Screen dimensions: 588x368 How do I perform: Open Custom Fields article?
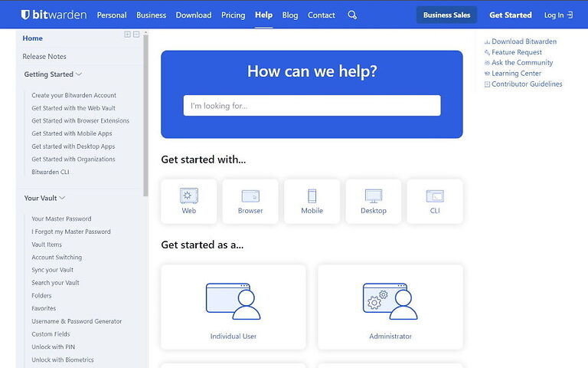[51, 334]
